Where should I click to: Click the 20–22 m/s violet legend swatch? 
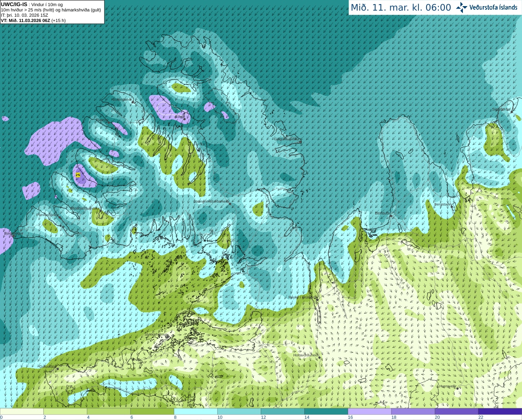click(x=457, y=411)
